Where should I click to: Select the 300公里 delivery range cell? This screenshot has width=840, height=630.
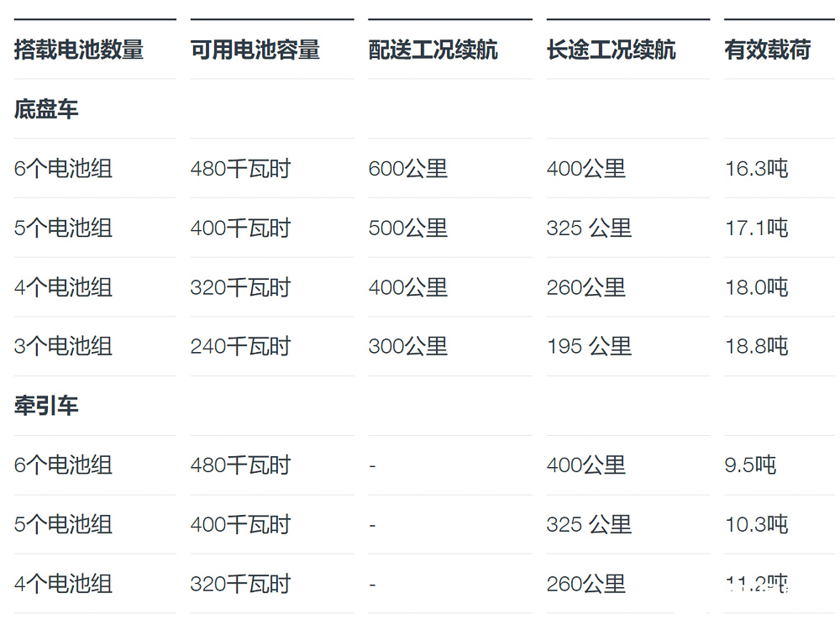[x=407, y=346]
